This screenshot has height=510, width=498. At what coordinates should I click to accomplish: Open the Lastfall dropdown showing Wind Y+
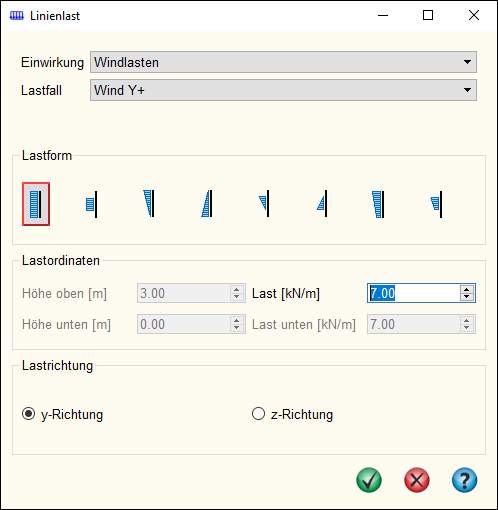click(x=283, y=90)
